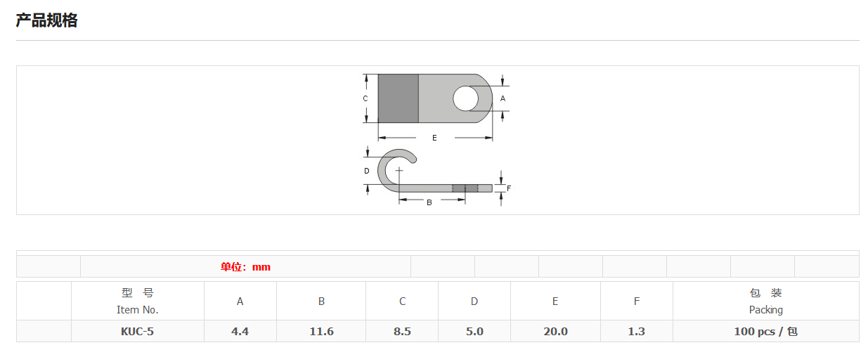Image resolution: width=868 pixels, height=357 pixels.
Task: Click the red 单位：mm text
Action: pyautogui.click(x=245, y=267)
